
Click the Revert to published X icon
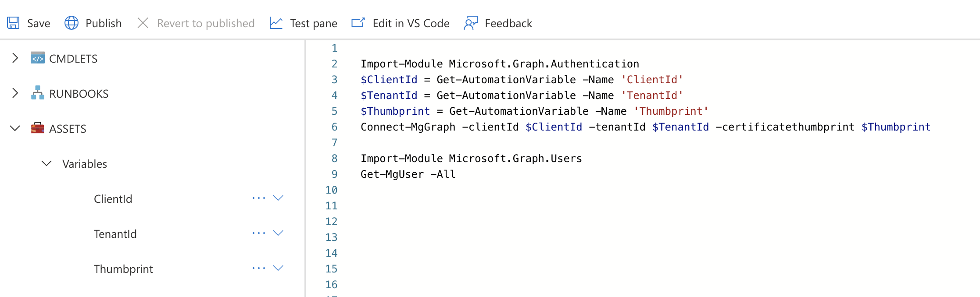pyautogui.click(x=143, y=23)
